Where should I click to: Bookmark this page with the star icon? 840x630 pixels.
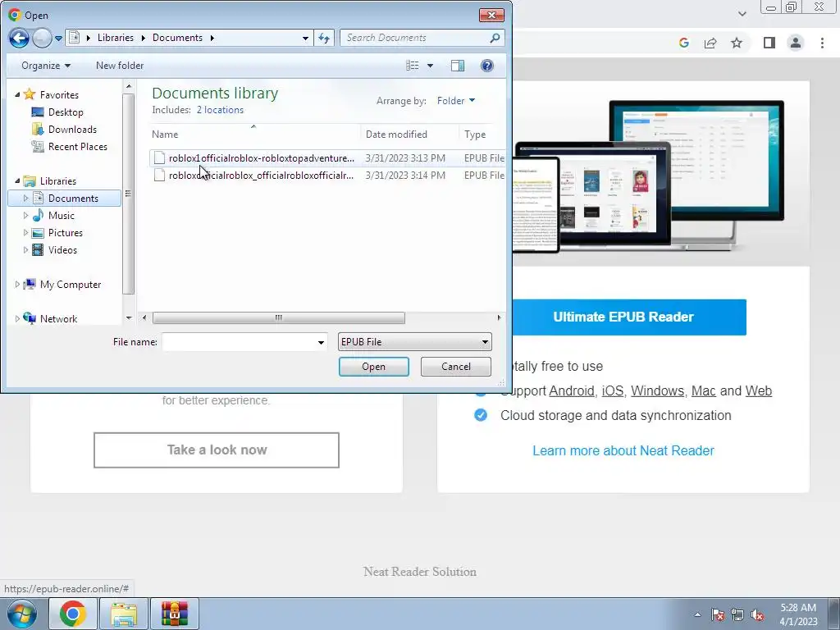(x=737, y=43)
